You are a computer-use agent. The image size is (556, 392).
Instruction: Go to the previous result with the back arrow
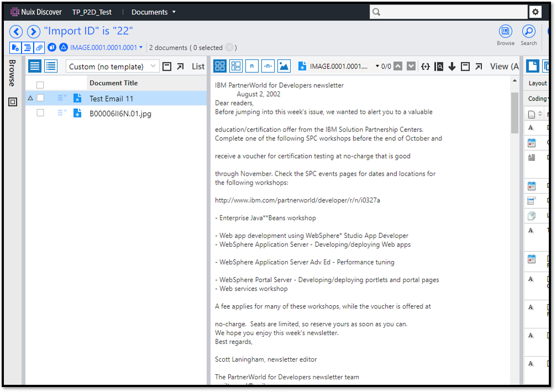coord(16,31)
